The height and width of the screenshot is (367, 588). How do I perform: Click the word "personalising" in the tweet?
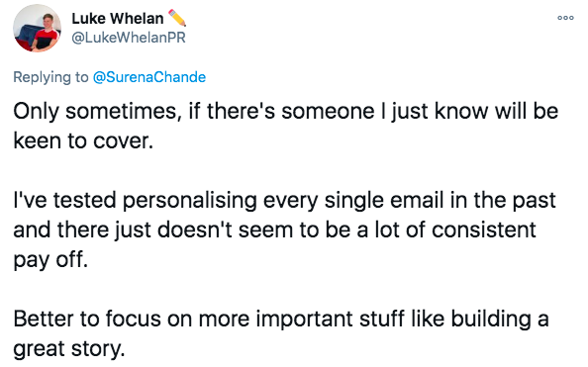click(x=190, y=201)
